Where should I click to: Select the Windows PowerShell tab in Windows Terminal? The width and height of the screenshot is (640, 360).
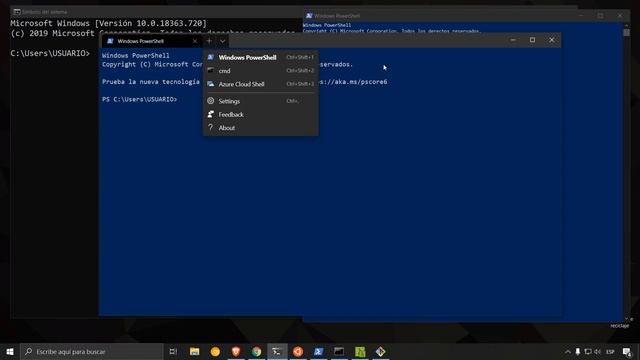point(151,41)
